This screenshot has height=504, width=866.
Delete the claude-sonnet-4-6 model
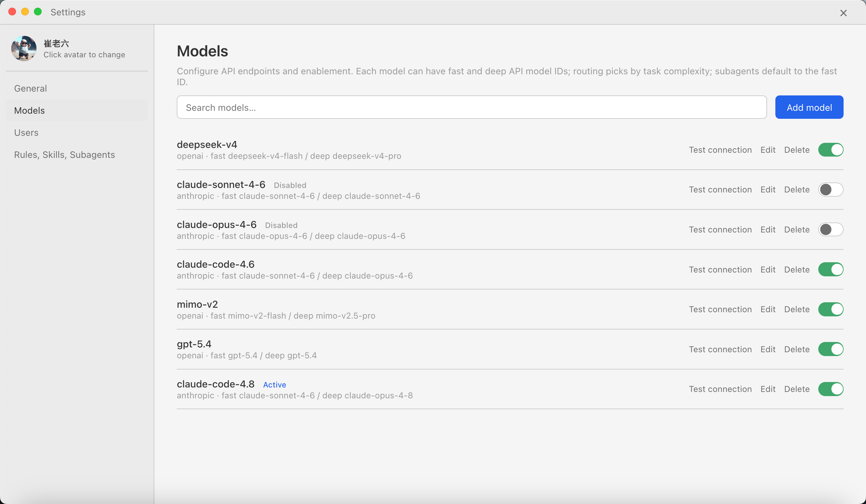click(x=797, y=190)
